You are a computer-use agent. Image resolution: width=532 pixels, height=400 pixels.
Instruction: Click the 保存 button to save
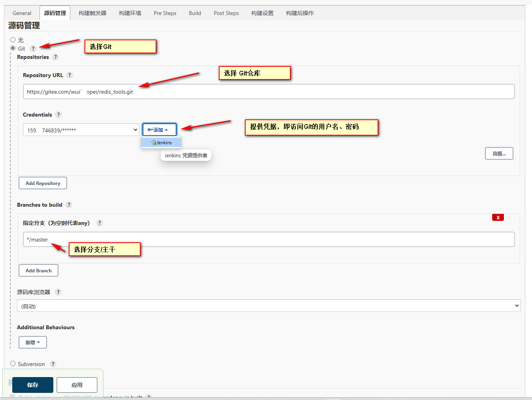pyautogui.click(x=32, y=385)
